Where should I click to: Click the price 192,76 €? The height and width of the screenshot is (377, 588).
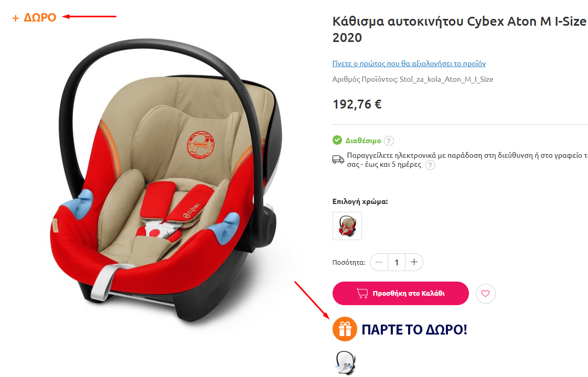pyautogui.click(x=357, y=104)
